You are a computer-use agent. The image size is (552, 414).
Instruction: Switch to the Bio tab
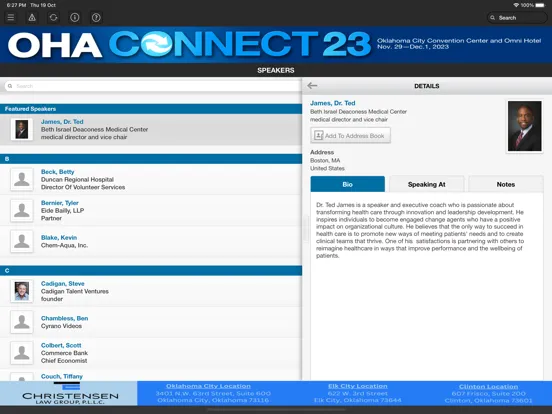coord(347,184)
